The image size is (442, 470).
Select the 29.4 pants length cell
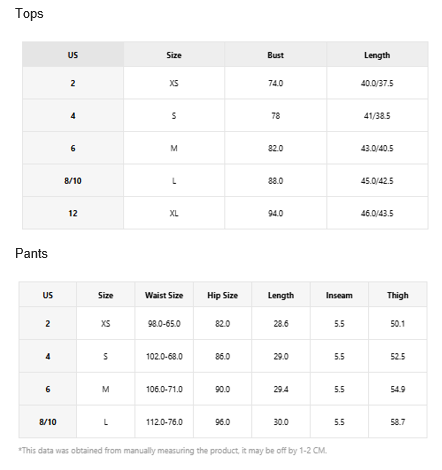click(x=281, y=389)
